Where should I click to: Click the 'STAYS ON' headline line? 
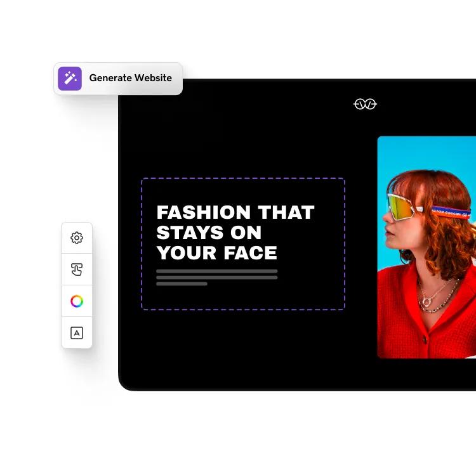209,233
